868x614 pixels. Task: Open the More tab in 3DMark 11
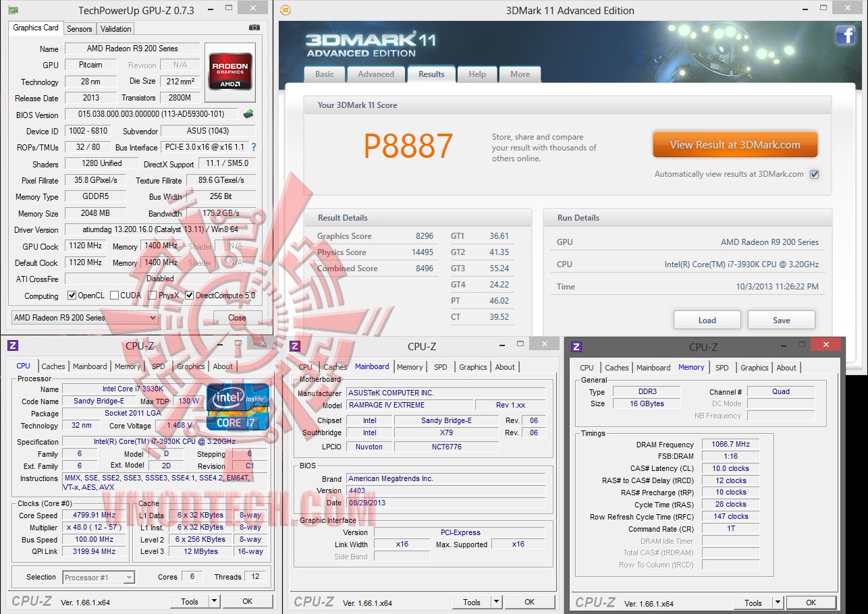point(520,74)
